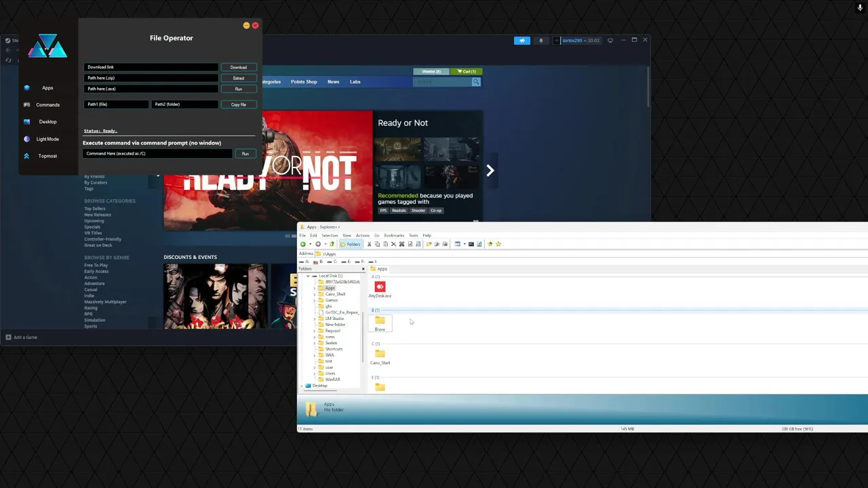Image resolution: width=868 pixels, height=488 pixels.
Task: Click Run button beside .exe path
Action: pos(239,89)
